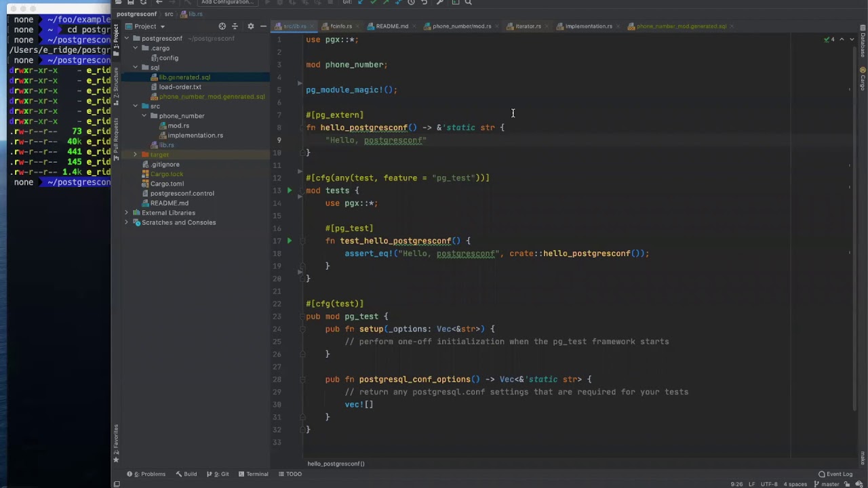Collapse the phone_number folder
The width and height of the screenshot is (868, 488).
(x=144, y=116)
